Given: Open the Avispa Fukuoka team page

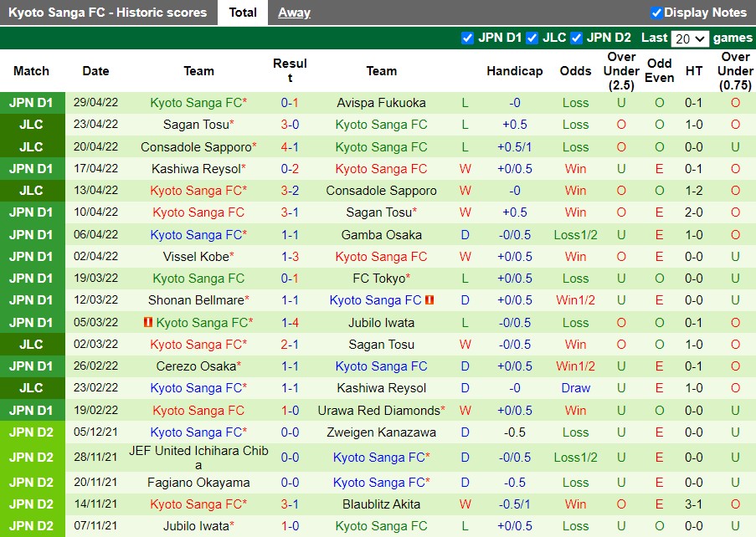Looking at the screenshot, I should (x=381, y=103).
